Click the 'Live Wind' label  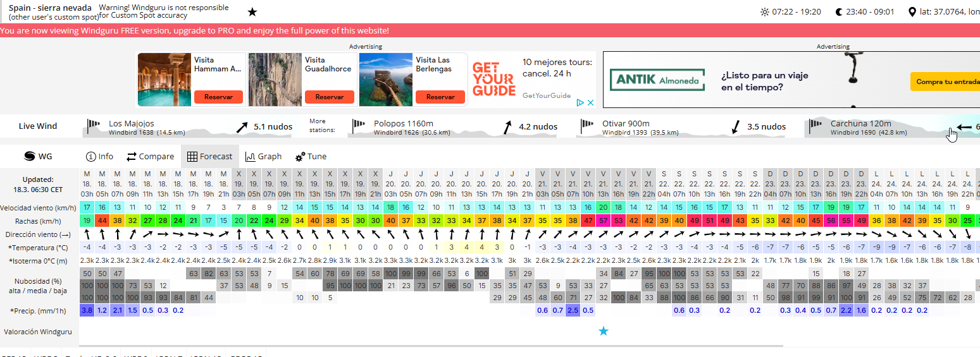pos(38,126)
